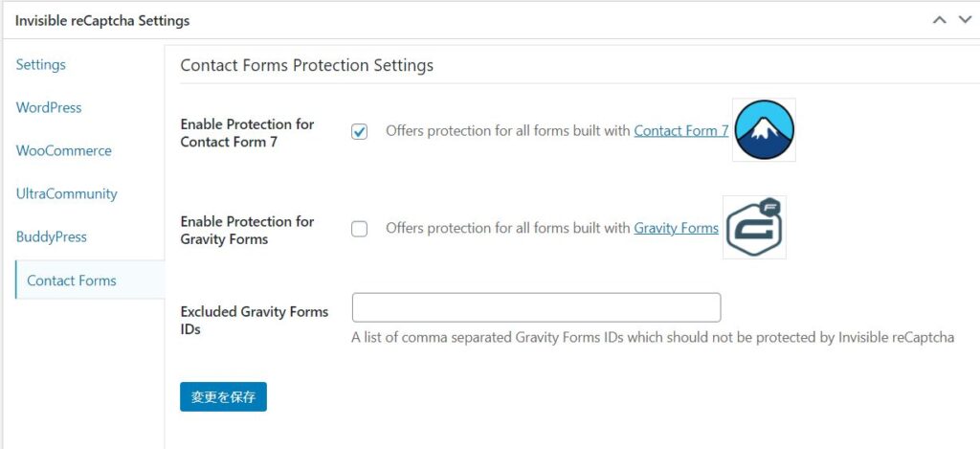The width and height of the screenshot is (980, 449).
Task: Click the down arrow in panel header
Action: 964,20
